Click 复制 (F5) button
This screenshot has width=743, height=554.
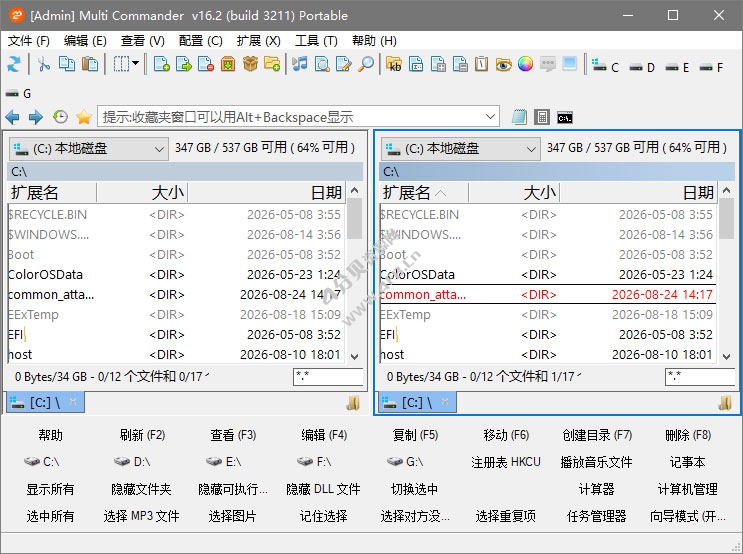click(415, 435)
